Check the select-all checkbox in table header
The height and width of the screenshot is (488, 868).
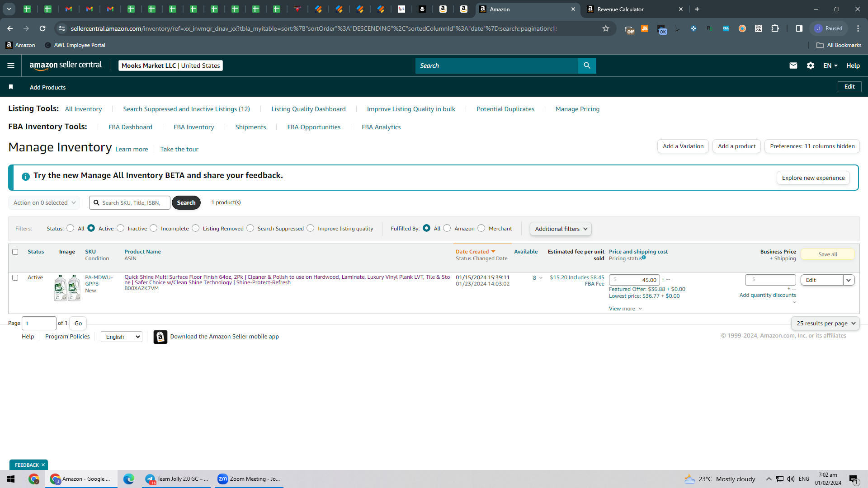15,252
